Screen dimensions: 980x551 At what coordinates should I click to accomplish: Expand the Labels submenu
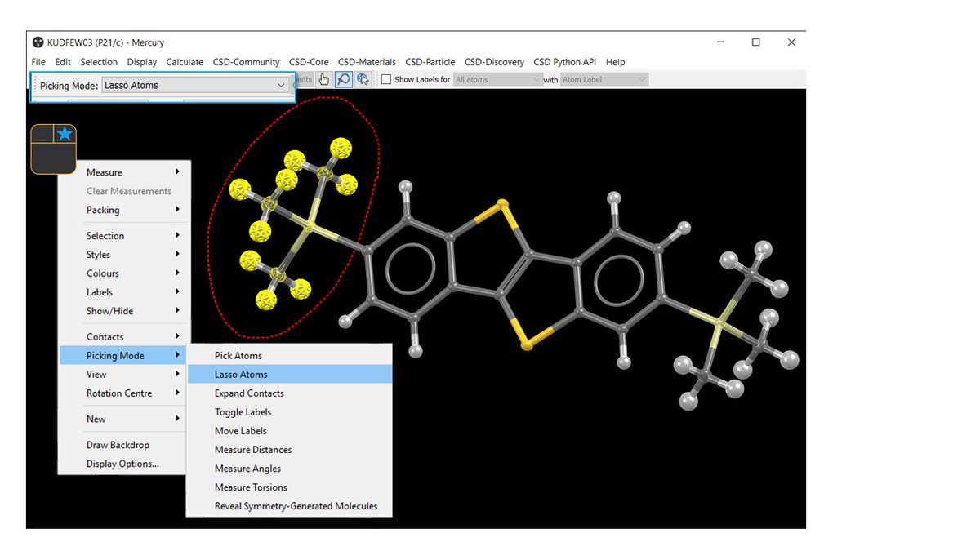(x=124, y=292)
